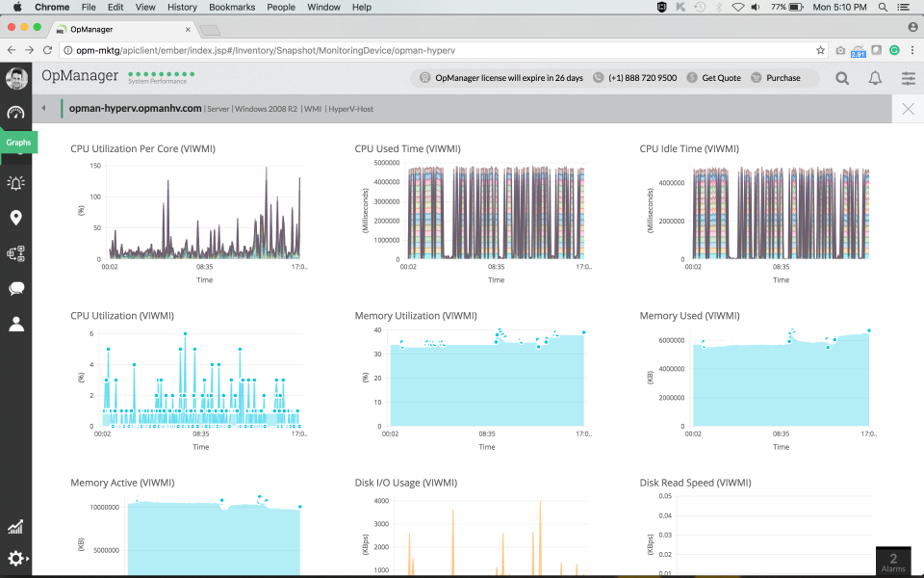Click the Maps location pin icon
924x578 pixels.
pyautogui.click(x=15, y=218)
